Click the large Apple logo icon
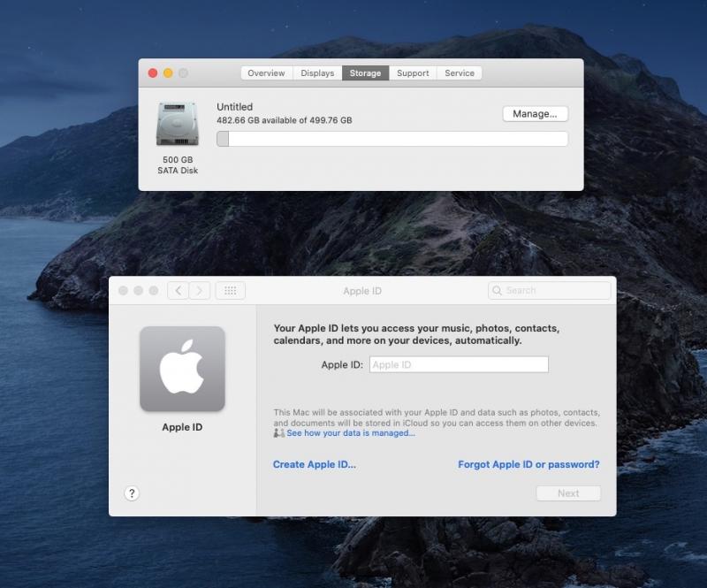Image resolution: width=707 pixels, height=588 pixels. (x=182, y=369)
